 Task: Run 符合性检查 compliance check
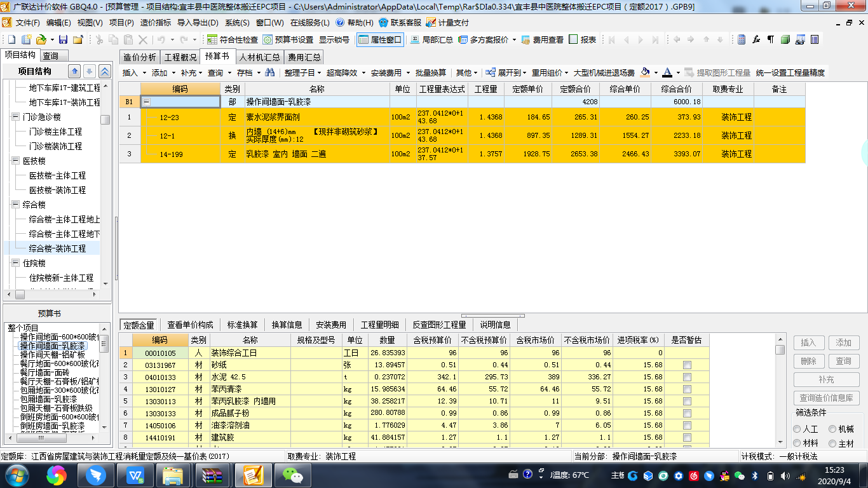coord(233,39)
